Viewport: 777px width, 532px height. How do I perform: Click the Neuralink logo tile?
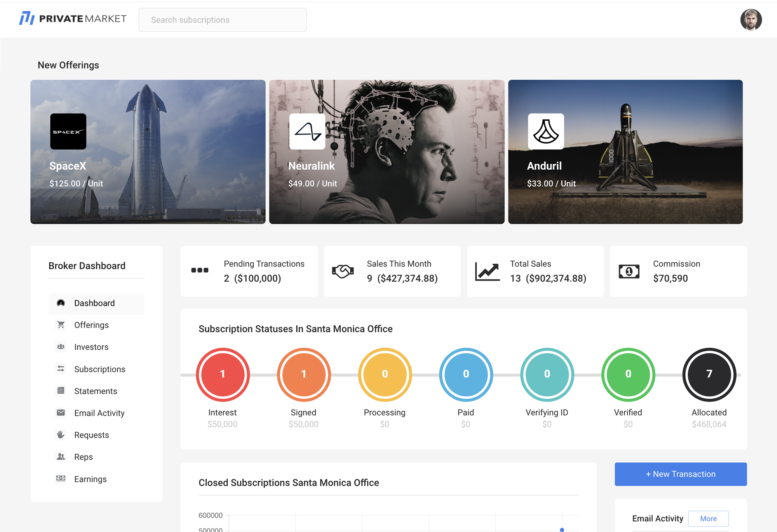[x=307, y=131]
